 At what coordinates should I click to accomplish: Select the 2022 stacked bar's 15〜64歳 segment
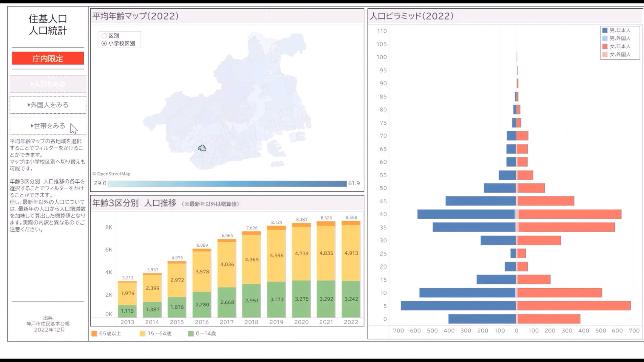[351, 253]
